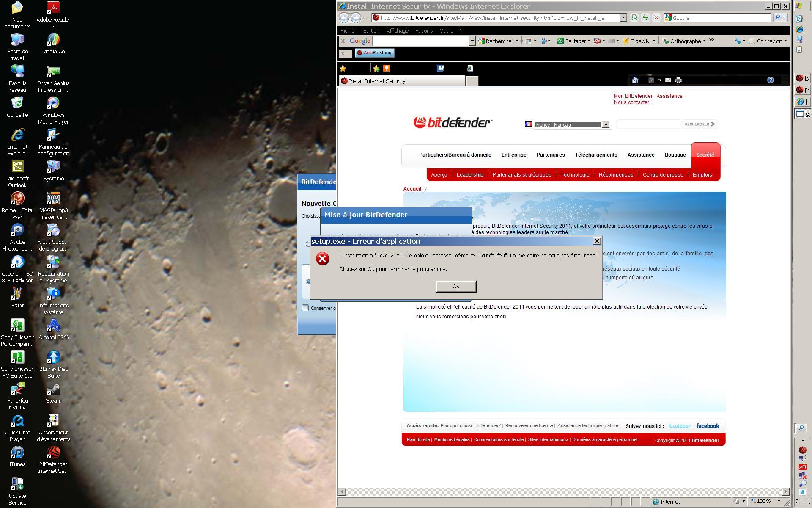Open the Téléchargements navigation tab

coord(596,155)
